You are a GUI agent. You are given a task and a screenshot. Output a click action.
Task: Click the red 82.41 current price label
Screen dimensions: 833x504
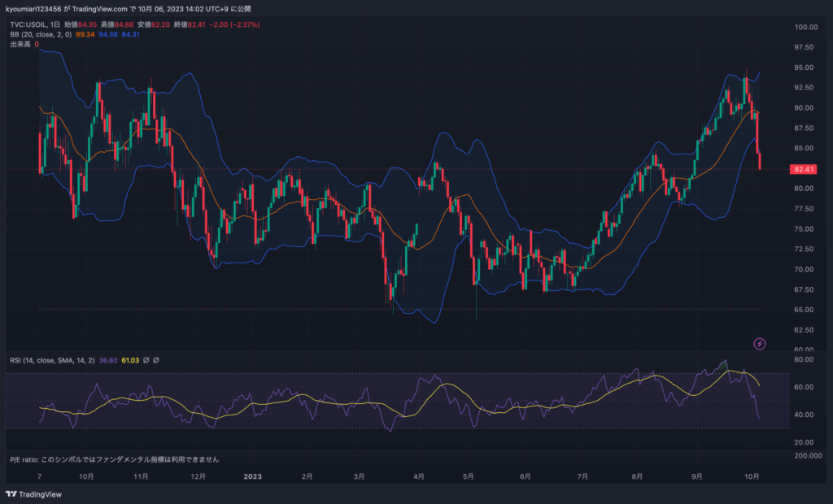[x=803, y=169]
